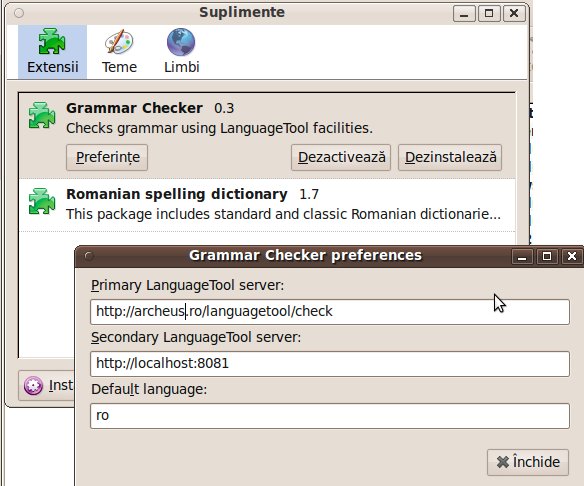This screenshot has width=584, height=486.
Task: Click the Primary LanguageTool server field
Action: pos(330,312)
